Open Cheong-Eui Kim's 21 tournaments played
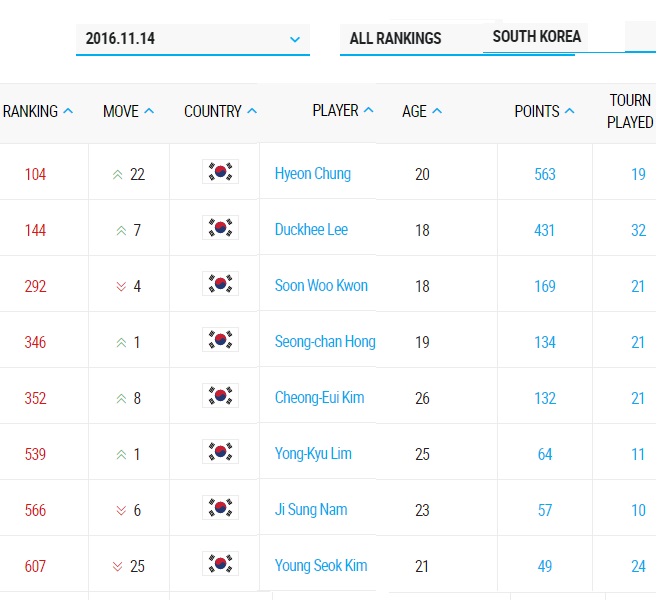 (x=638, y=398)
